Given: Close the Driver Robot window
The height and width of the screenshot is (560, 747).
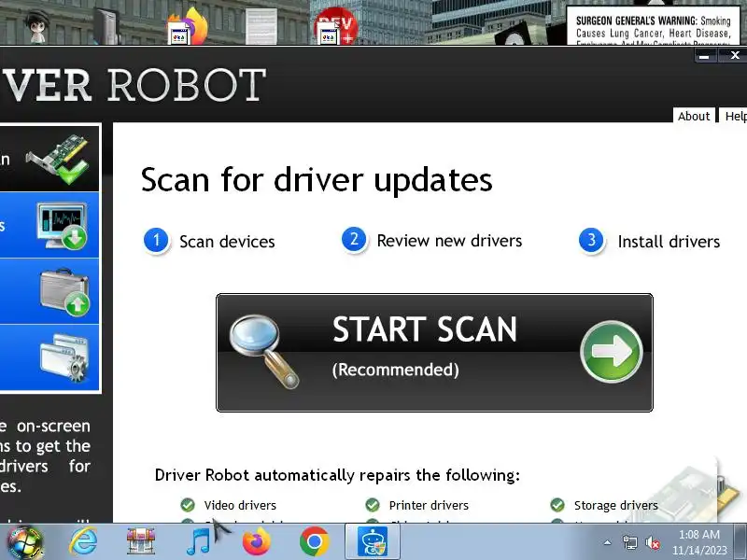Looking at the screenshot, I should click(x=734, y=55).
